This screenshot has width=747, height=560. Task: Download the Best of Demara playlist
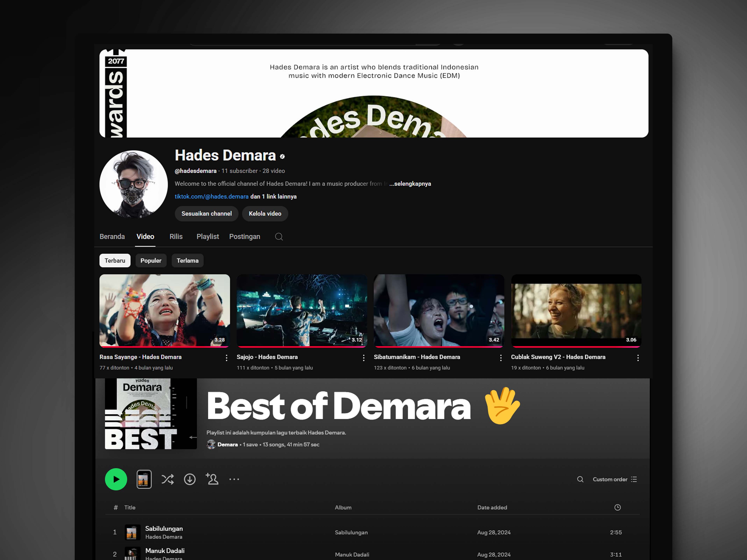(189, 479)
